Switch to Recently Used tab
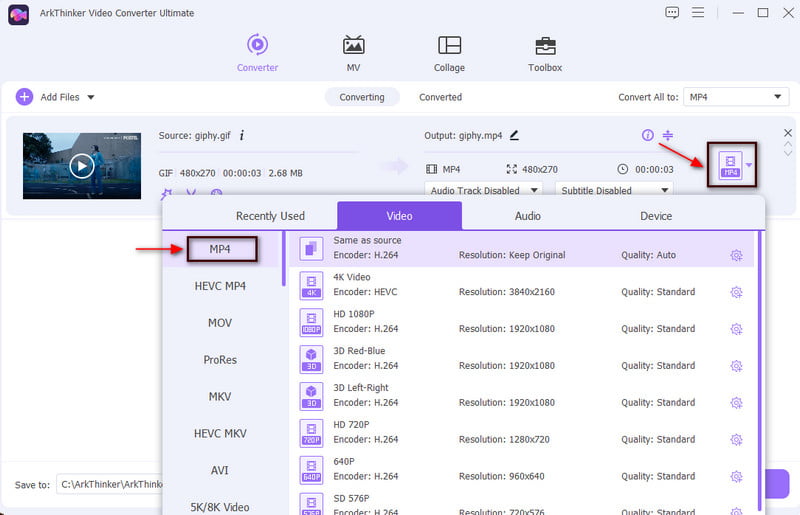This screenshot has height=515, width=800. click(x=270, y=216)
